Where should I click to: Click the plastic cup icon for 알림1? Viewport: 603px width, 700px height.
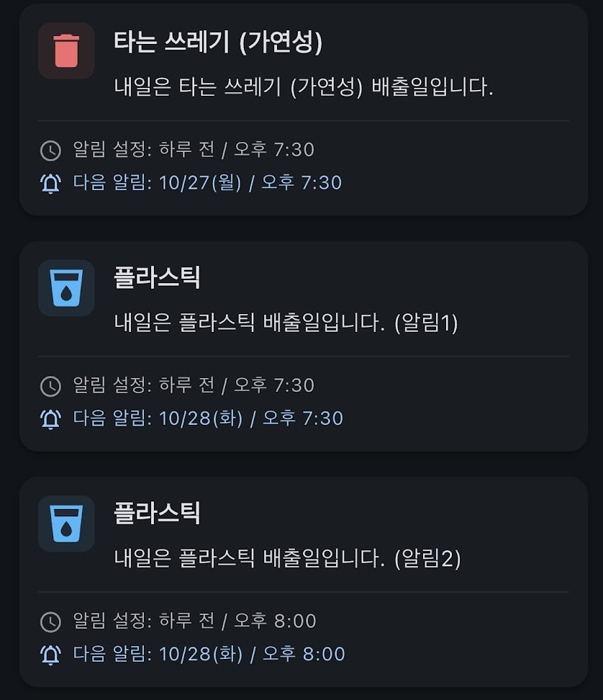pos(66,287)
